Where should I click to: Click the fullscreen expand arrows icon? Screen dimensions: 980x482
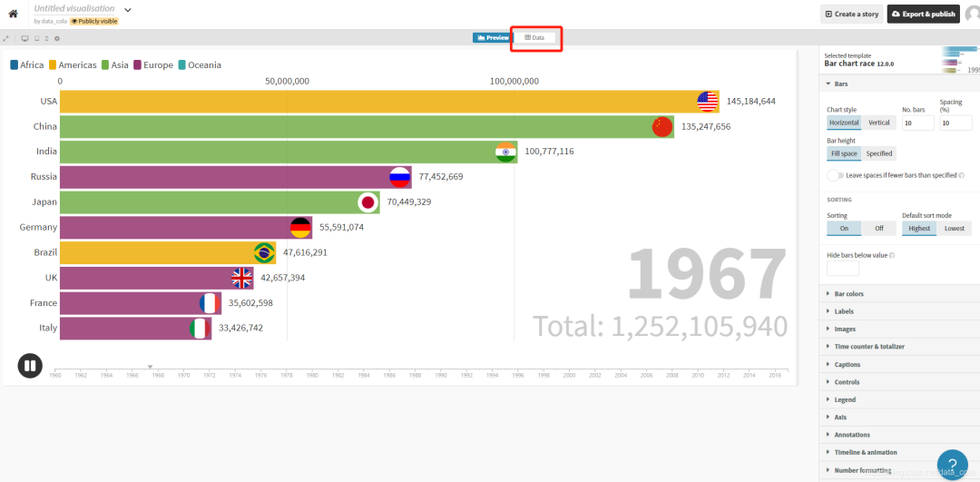click(6, 38)
